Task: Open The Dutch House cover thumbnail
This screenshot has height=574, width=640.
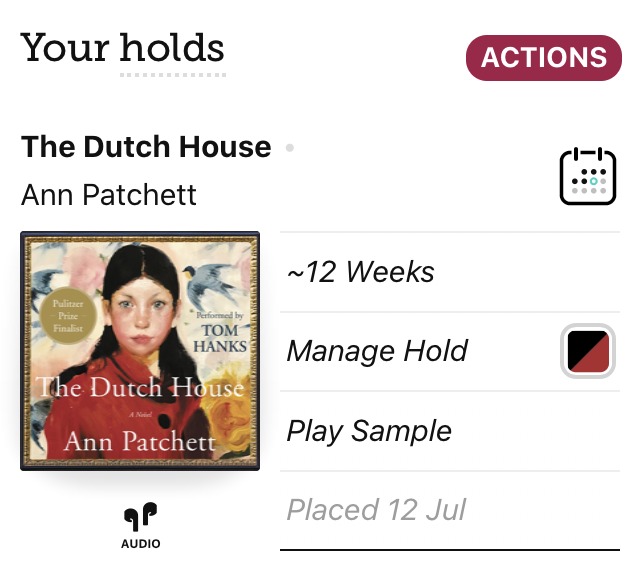Action: coord(140,350)
